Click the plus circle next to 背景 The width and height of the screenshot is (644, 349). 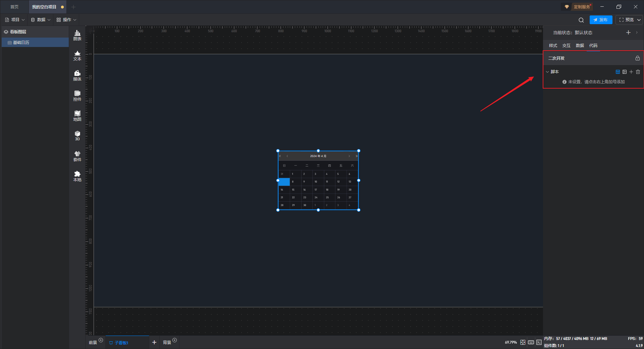(x=174, y=340)
